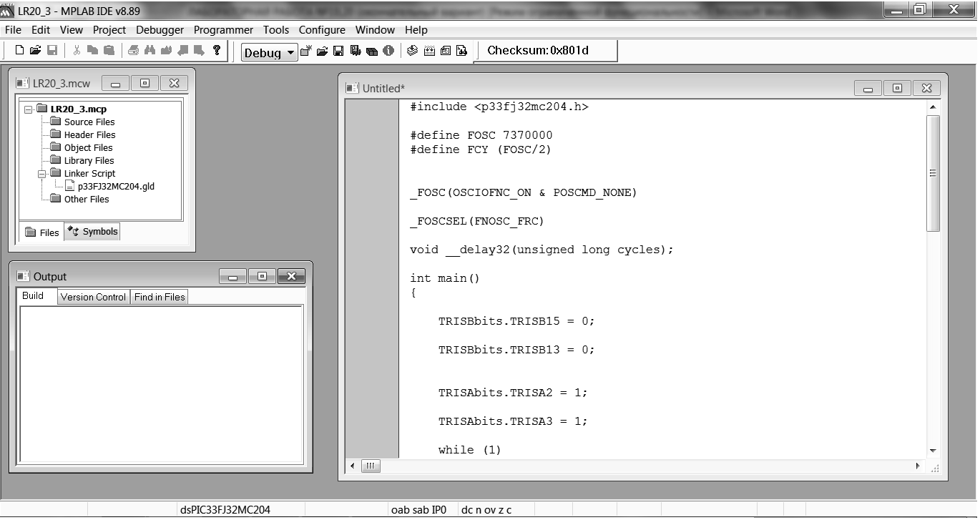Viewport: 980px width, 520px height.
Task: Open the View menu
Action: 72,30
